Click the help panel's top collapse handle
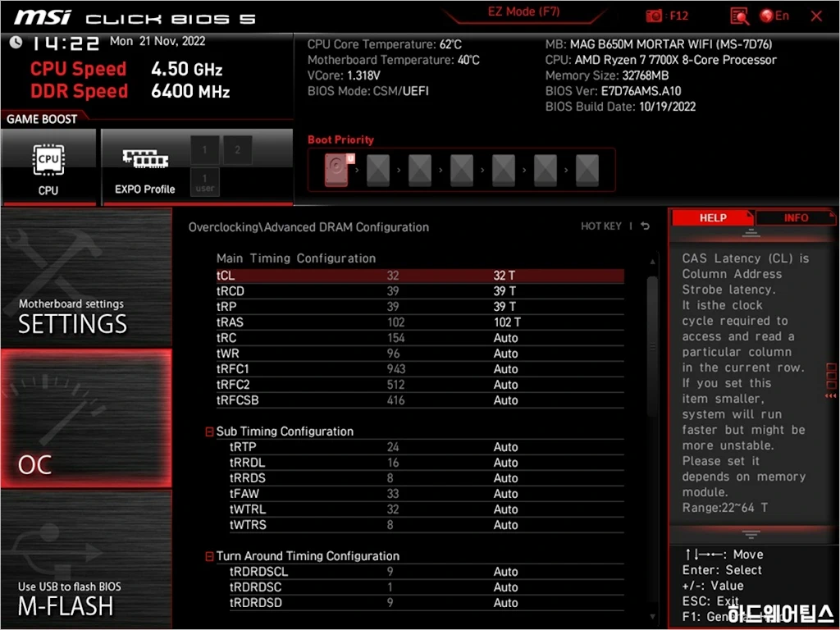The height and width of the screenshot is (630, 840). tap(751, 232)
